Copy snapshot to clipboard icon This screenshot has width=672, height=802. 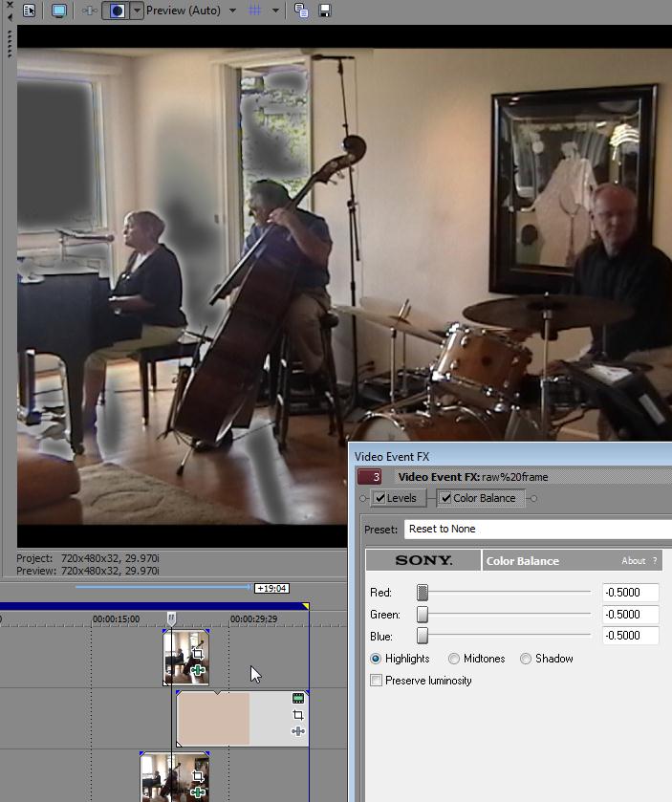[302, 11]
